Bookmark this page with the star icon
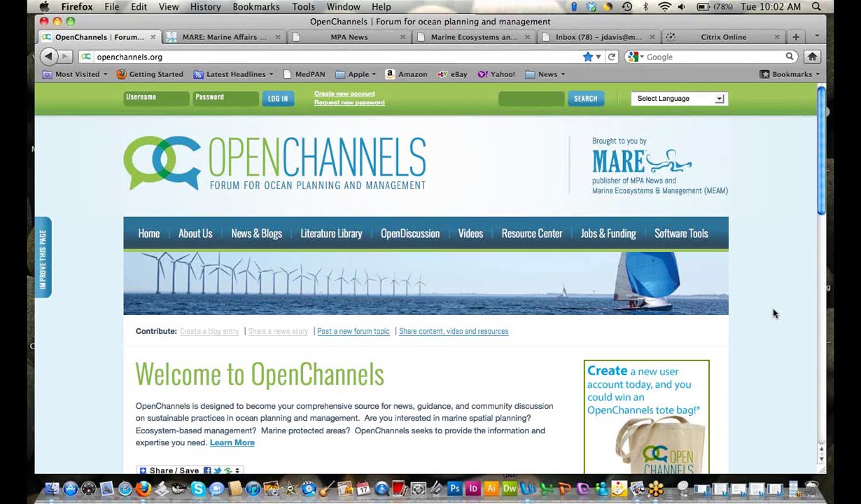Viewport: 861px width, 504px height. 588,57
